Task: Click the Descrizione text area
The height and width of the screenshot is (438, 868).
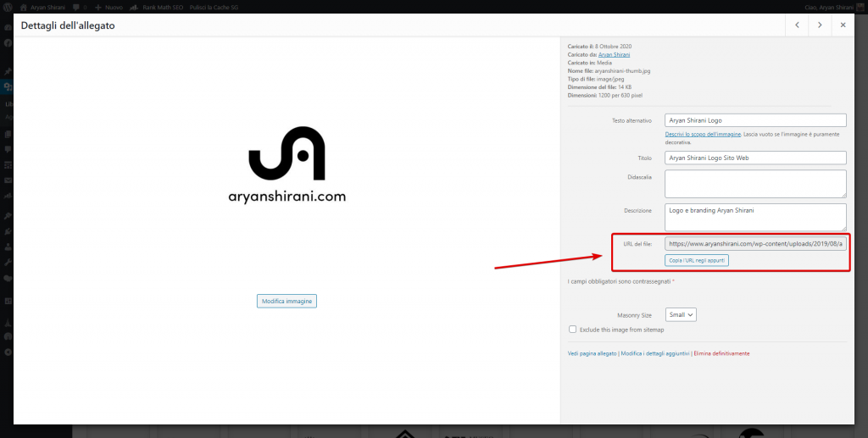Action: pos(755,218)
